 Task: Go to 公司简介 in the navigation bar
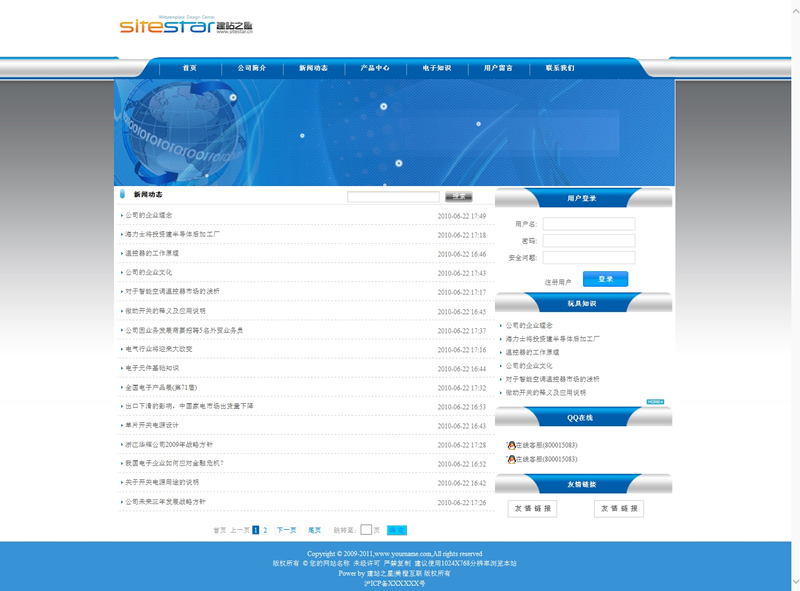[x=252, y=68]
